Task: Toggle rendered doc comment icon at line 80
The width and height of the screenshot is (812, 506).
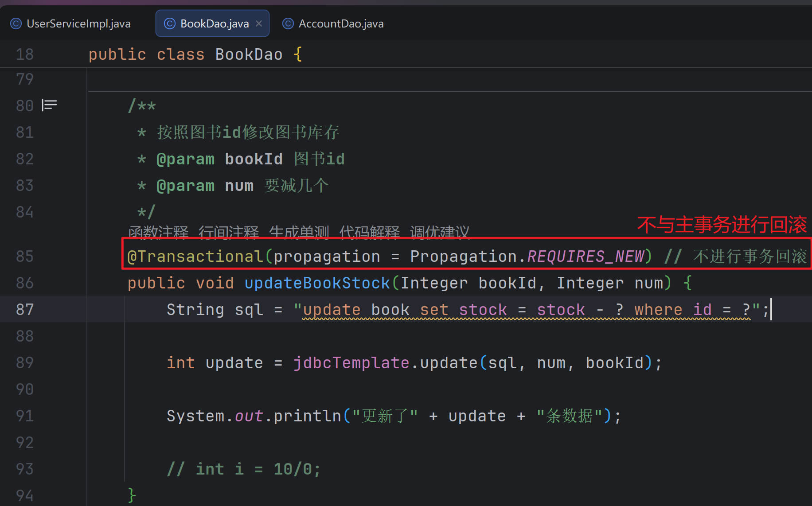Action: click(49, 105)
